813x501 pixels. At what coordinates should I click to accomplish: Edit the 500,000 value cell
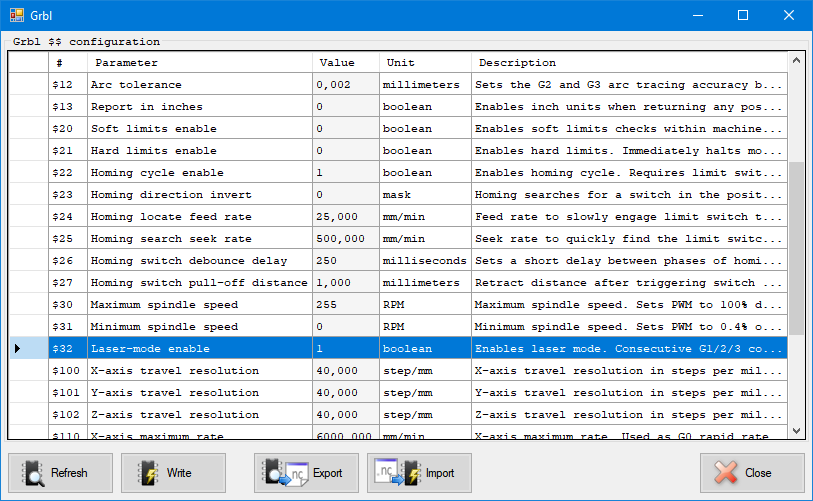coord(346,239)
